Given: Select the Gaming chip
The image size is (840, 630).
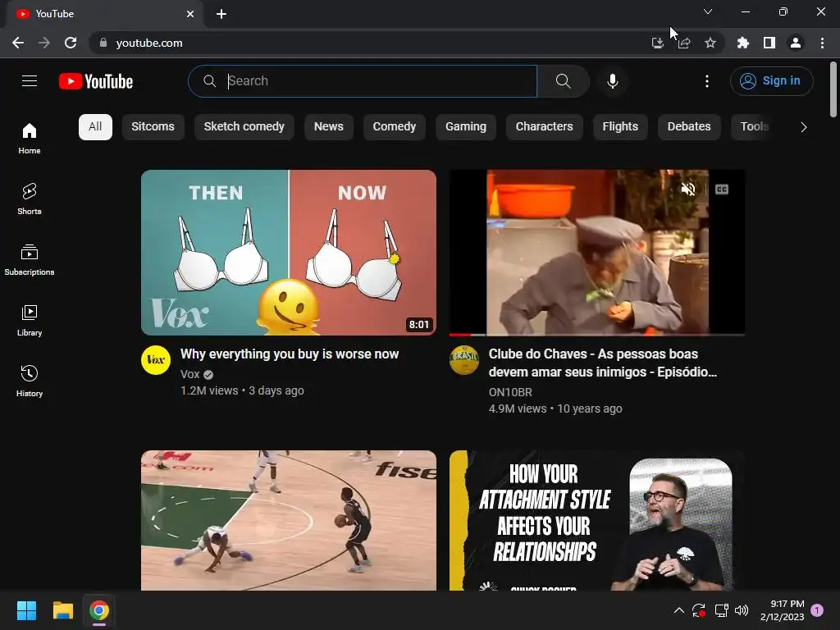Looking at the screenshot, I should pyautogui.click(x=466, y=127).
